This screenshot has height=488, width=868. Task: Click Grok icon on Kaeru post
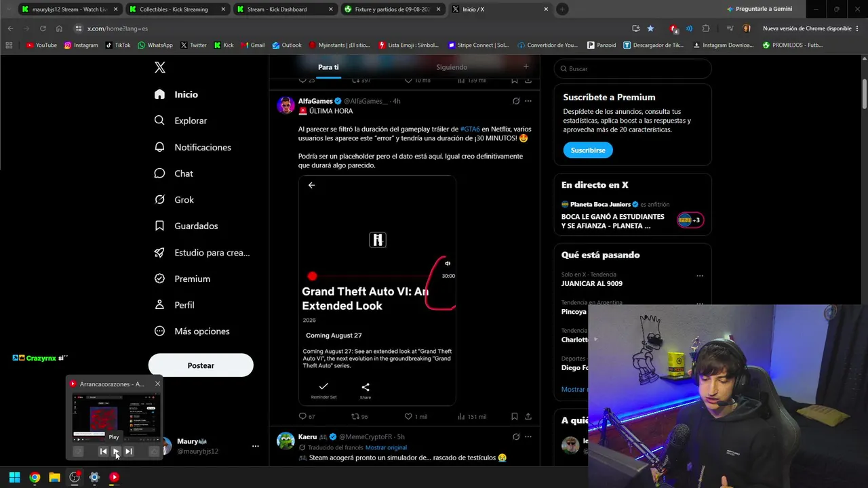click(516, 436)
